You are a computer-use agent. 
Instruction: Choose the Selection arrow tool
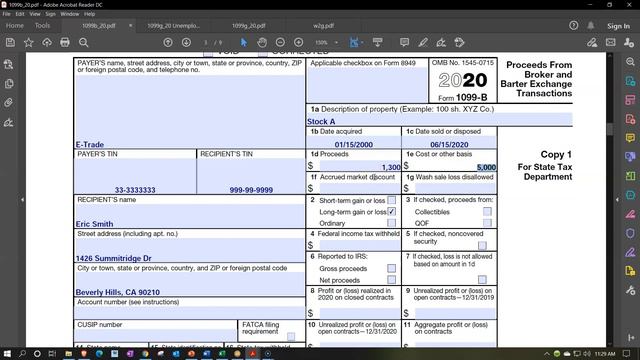pyautogui.click(x=244, y=42)
